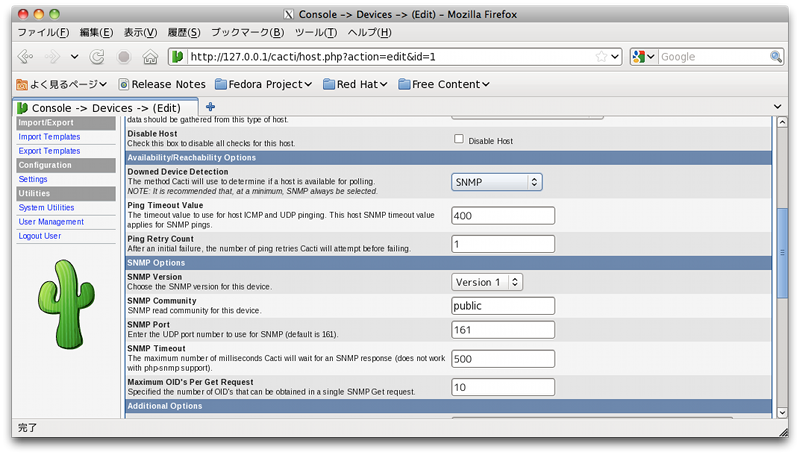Image resolution: width=800 pixels, height=455 pixels.
Task: Go to the Home page icon
Action: pos(150,57)
